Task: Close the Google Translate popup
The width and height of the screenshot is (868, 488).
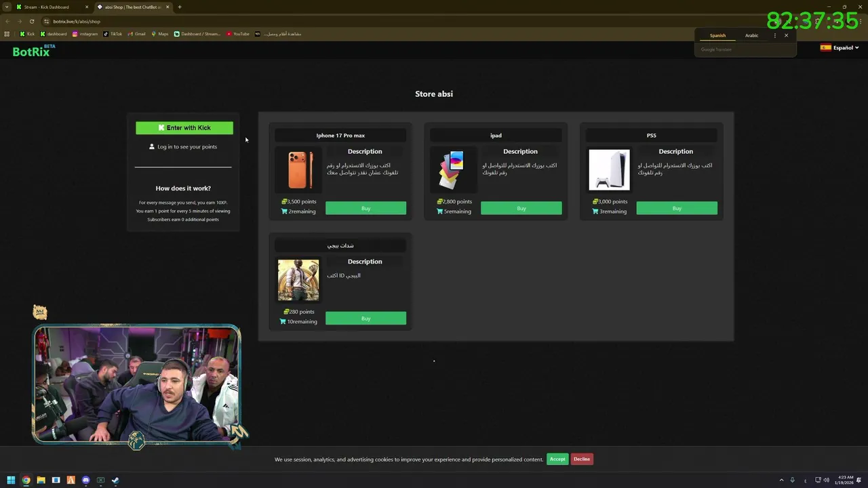Action: pyautogui.click(x=787, y=35)
